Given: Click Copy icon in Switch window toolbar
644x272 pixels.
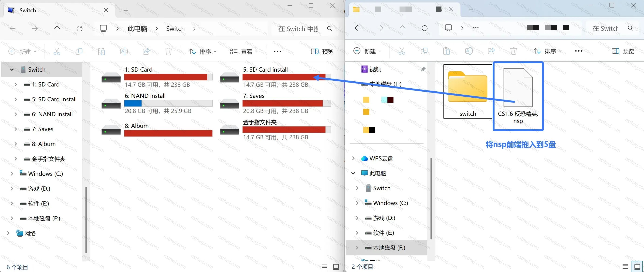Looking at the screenshot, I should pyautogui.click(x=79, y=51).
